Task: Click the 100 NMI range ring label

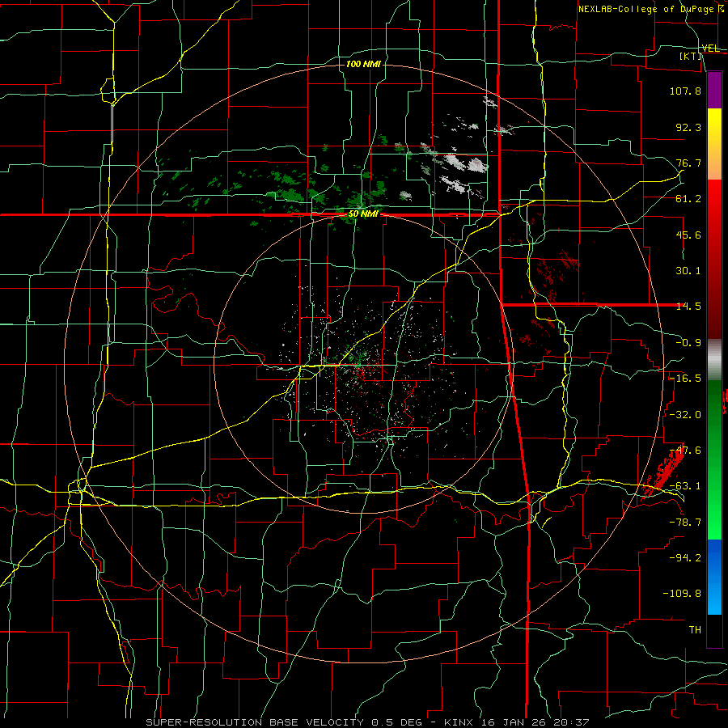Action: tap(363, 64)
